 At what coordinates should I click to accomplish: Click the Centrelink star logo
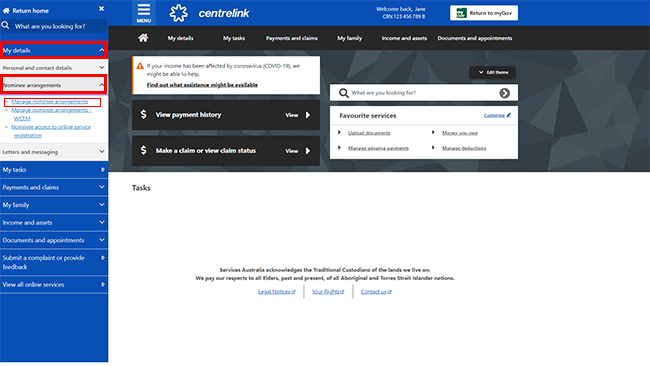[179, 13]
